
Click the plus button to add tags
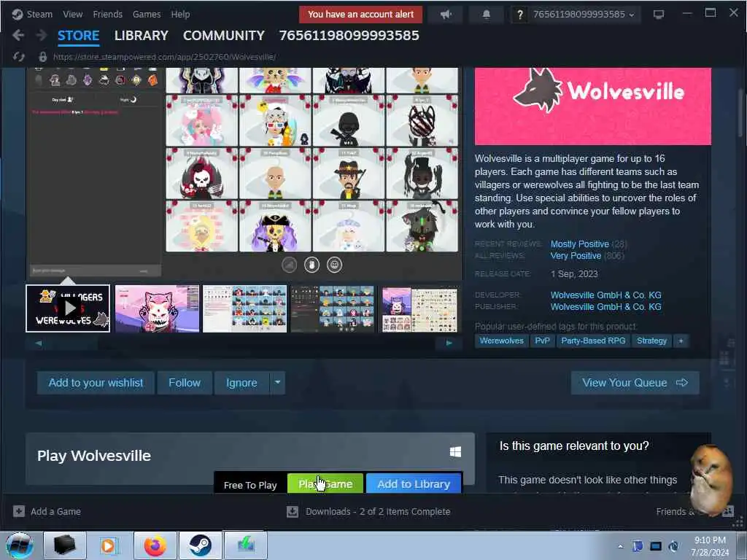coord(681,341)
